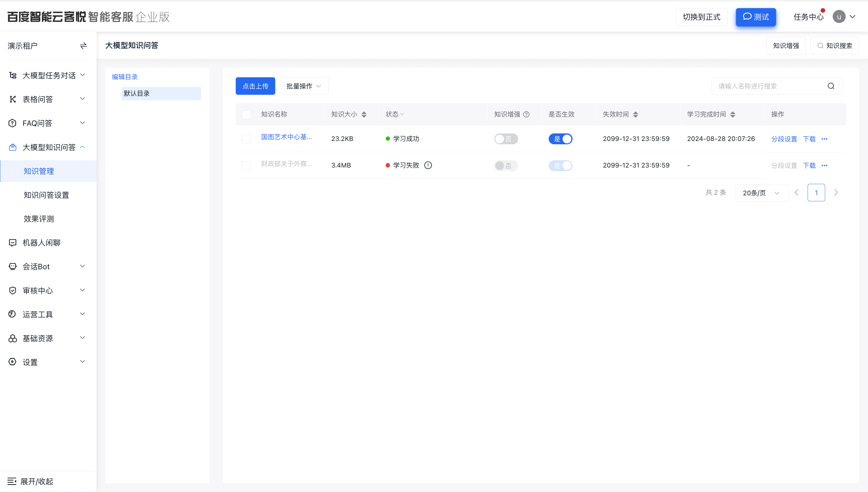This screenshot has height=492, width=868.
Task: Click 下载 for 财政部 row
Action: [x=809, y=166]
